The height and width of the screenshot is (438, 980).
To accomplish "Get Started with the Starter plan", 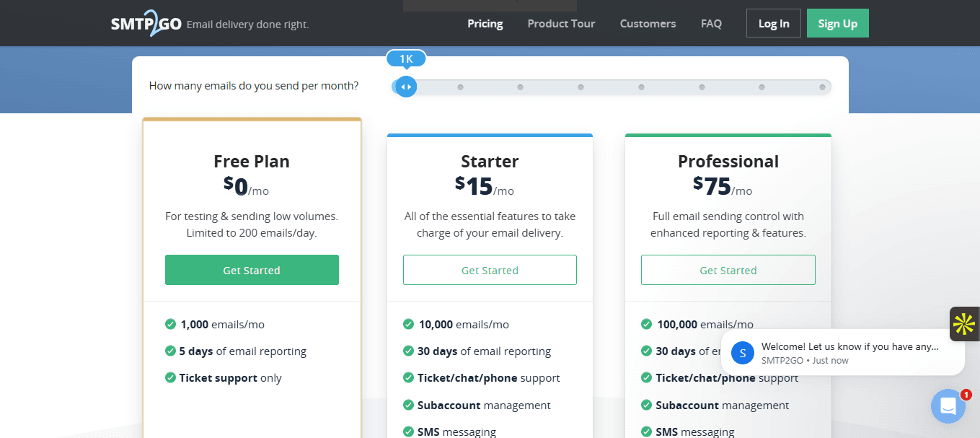I will pos(490,270).
